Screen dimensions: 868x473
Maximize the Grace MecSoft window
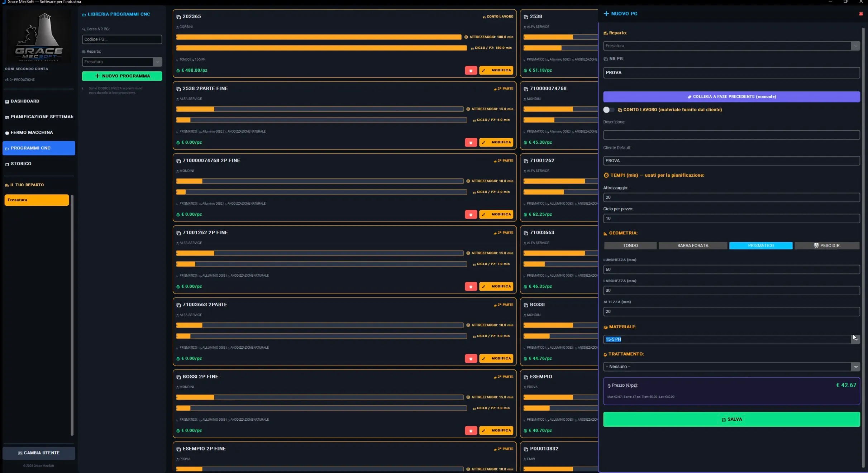coord(845,2)
